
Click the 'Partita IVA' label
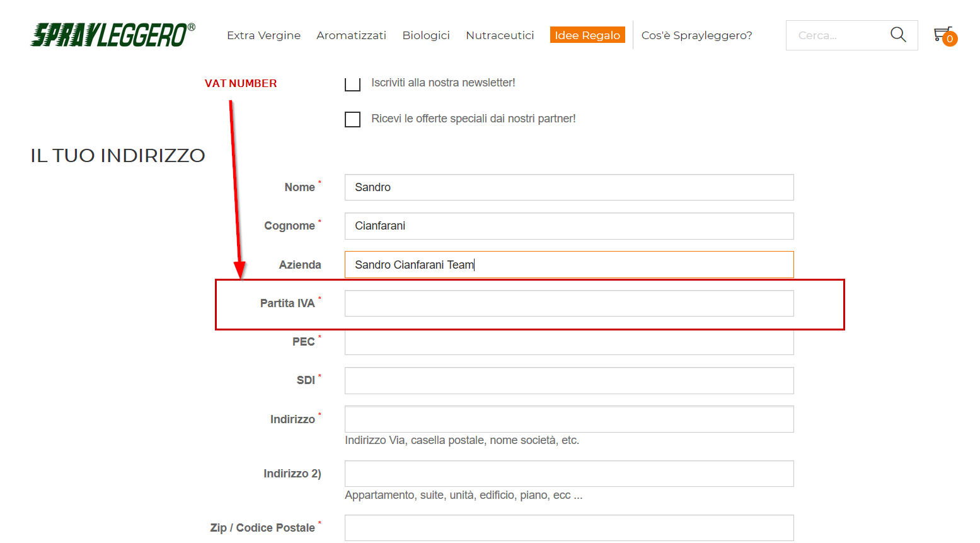287,303
